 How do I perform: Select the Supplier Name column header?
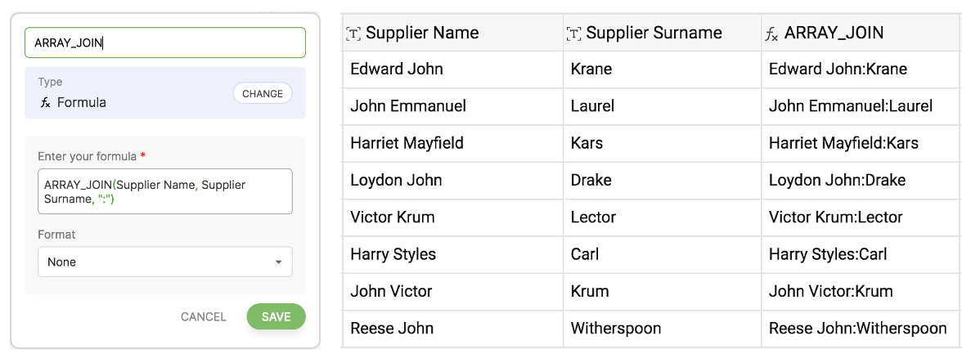click(x=421, y=34)
